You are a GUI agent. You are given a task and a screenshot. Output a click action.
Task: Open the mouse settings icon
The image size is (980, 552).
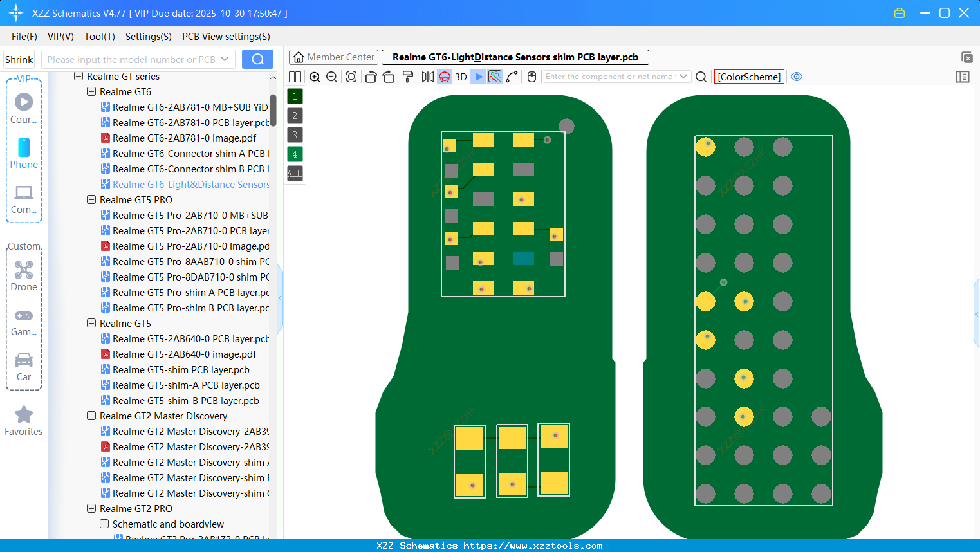click(x=532, y=77)
